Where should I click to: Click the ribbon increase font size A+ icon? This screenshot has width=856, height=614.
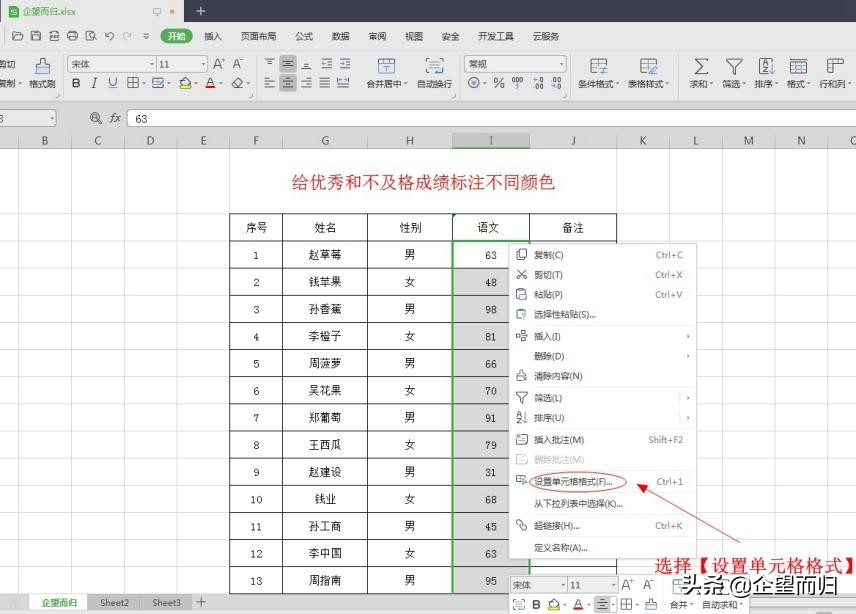click(x=218, y=64)
